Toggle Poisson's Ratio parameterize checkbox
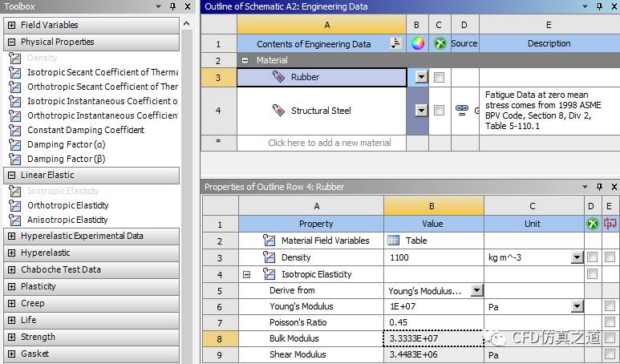Viewport: 620px width, 364px height. click(x=610, y=322)
